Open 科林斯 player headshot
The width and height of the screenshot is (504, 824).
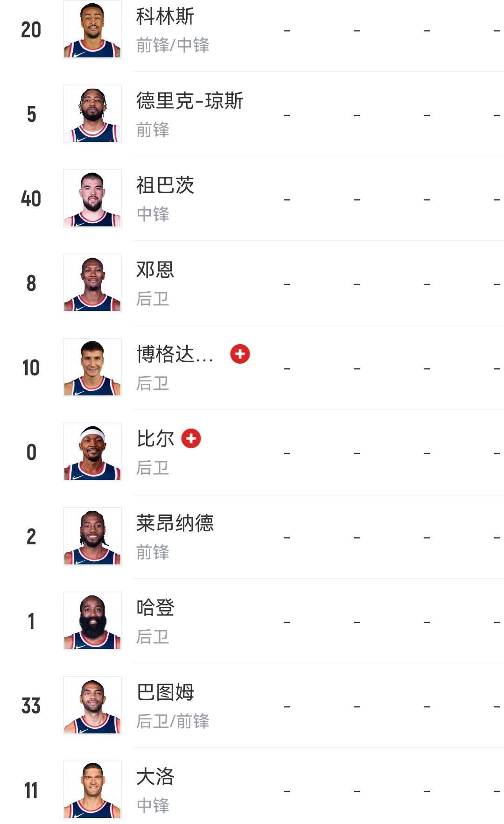92,29
